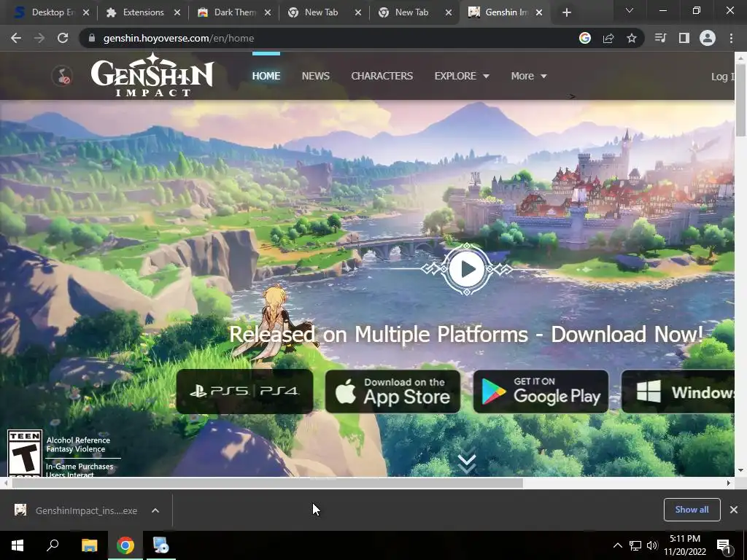This screenshot has height=560, width=747.
Task: Open the media control toolbar icon
Action: point(660,38)
